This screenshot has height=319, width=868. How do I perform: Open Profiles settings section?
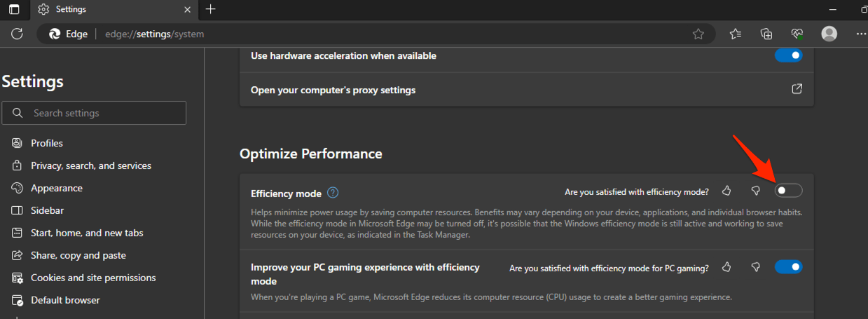(47, 143)
